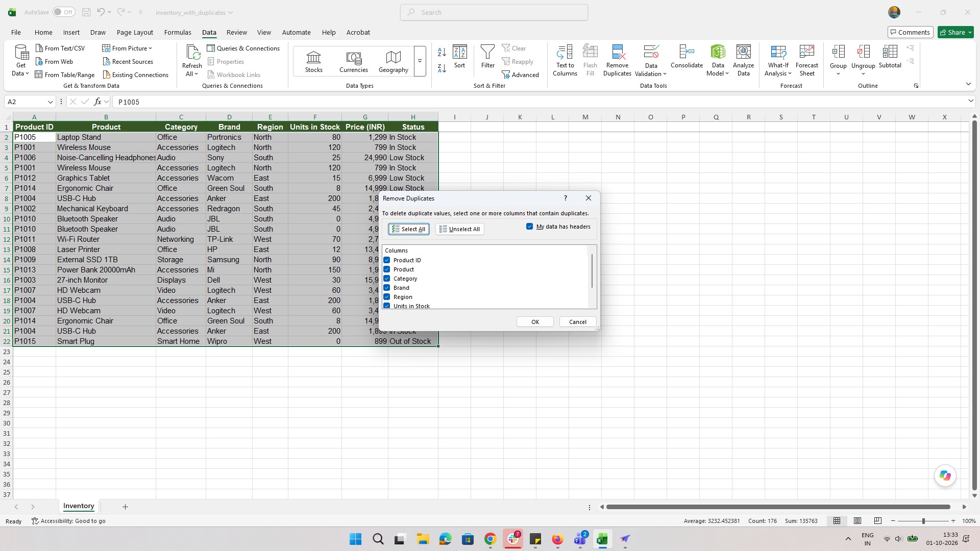Expand the Data Types gallery arrow
Screen dimensions: 980x551
420,62
